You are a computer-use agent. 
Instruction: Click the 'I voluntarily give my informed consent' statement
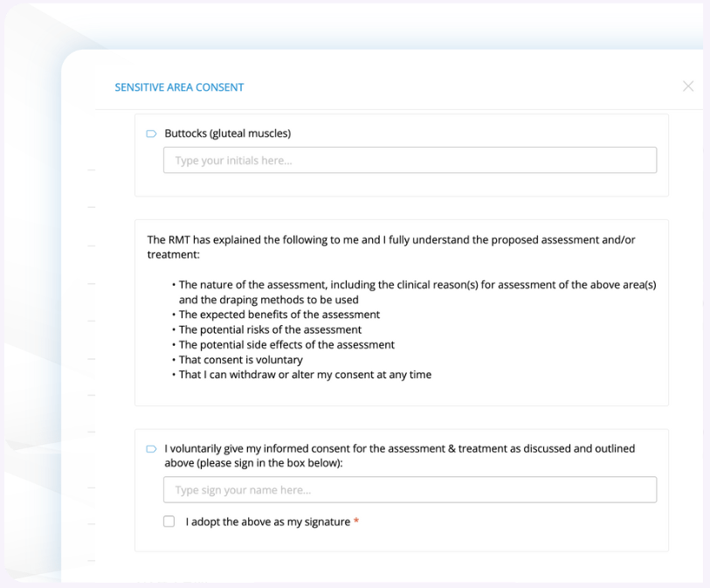pyautogui.click(x=400, y=456)
